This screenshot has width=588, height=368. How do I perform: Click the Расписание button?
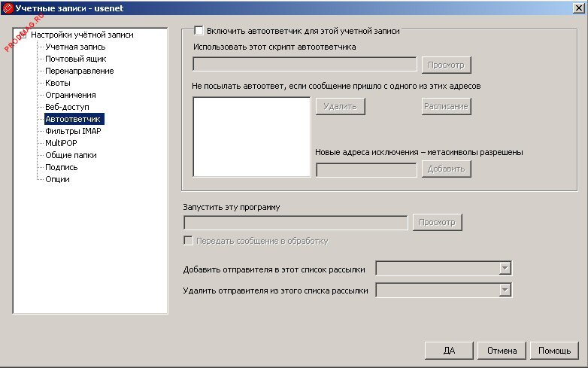point(446,106)
